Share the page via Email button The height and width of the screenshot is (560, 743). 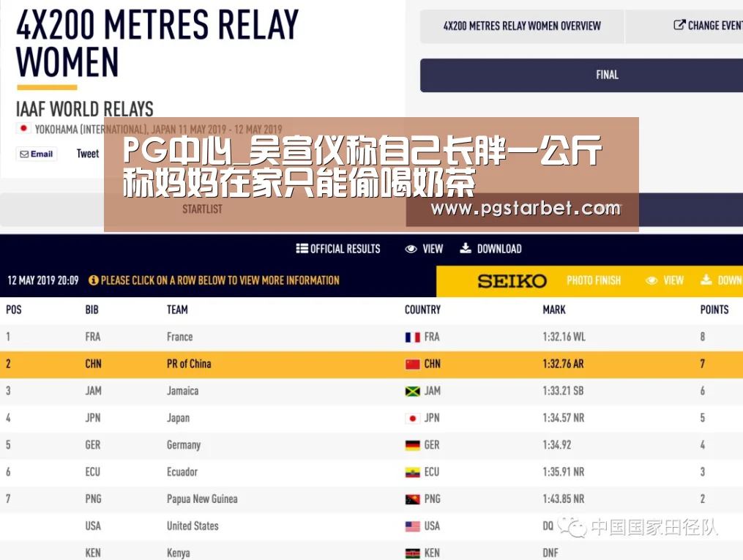pos(37,154)
